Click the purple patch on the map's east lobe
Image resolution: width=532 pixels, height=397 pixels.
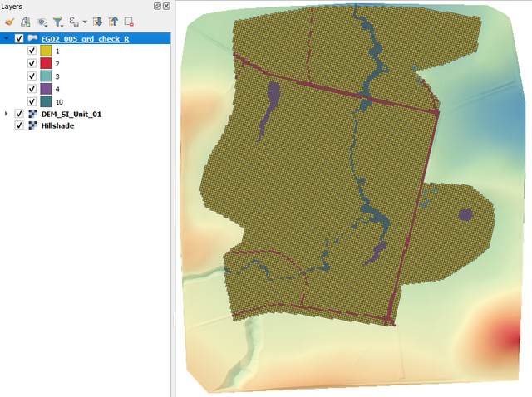pos(465,215)
